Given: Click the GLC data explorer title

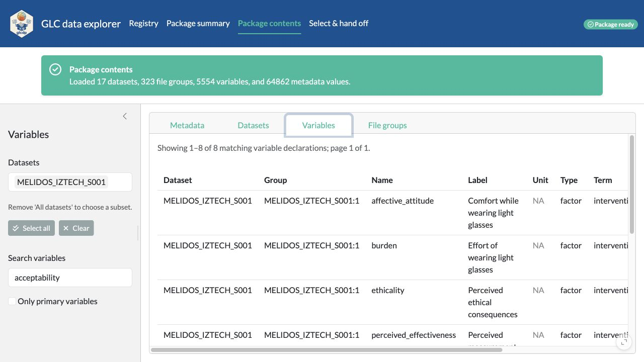Looking at the screenshot, I should pyautogui.click(x=81, y=24).
